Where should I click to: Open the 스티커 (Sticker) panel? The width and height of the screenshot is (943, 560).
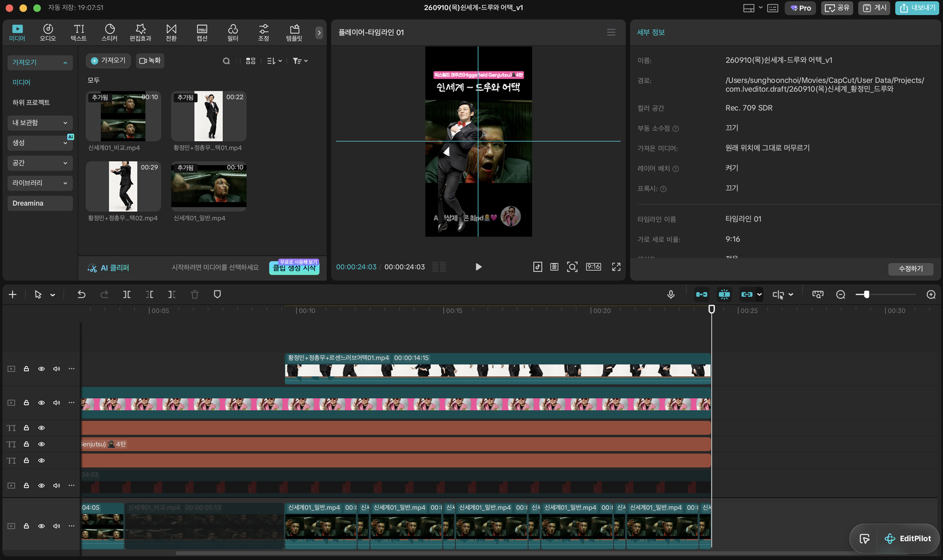(110, 32)
